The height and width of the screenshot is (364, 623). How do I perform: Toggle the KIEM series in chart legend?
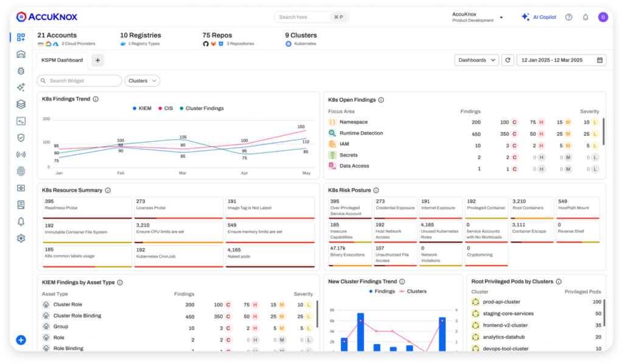tap(142, 108)
